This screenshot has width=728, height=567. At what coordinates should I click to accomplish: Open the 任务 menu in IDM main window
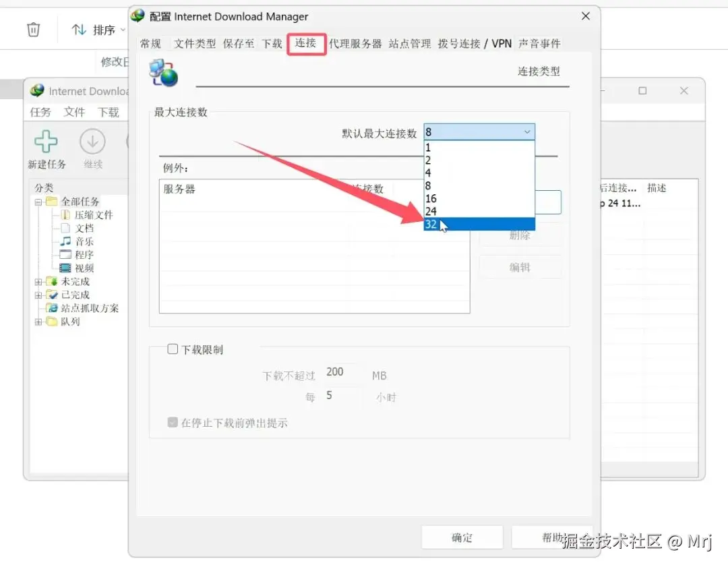coord(40,112)
